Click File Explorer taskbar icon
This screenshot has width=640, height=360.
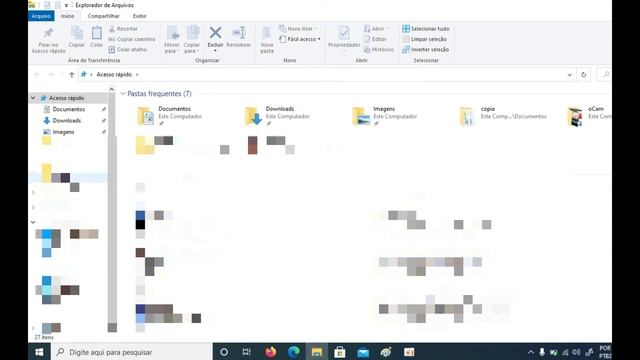[317, 352]
